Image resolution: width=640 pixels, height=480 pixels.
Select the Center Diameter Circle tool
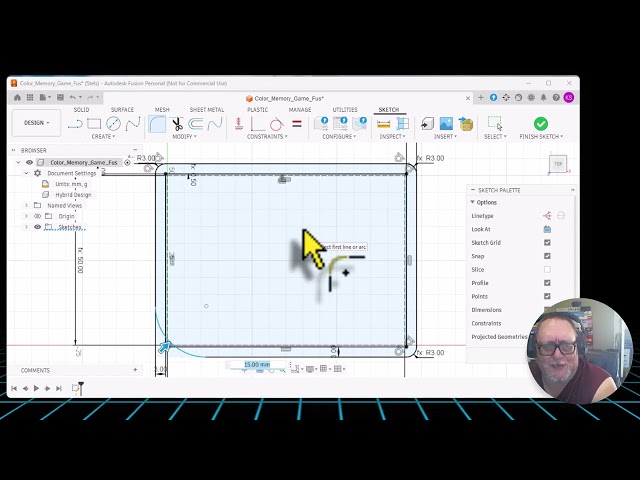pyautogui.click(x=113, y=124)
